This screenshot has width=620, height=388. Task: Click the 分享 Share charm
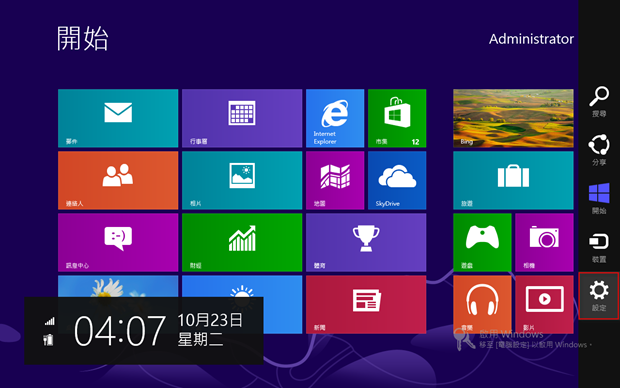pos(599,150)
